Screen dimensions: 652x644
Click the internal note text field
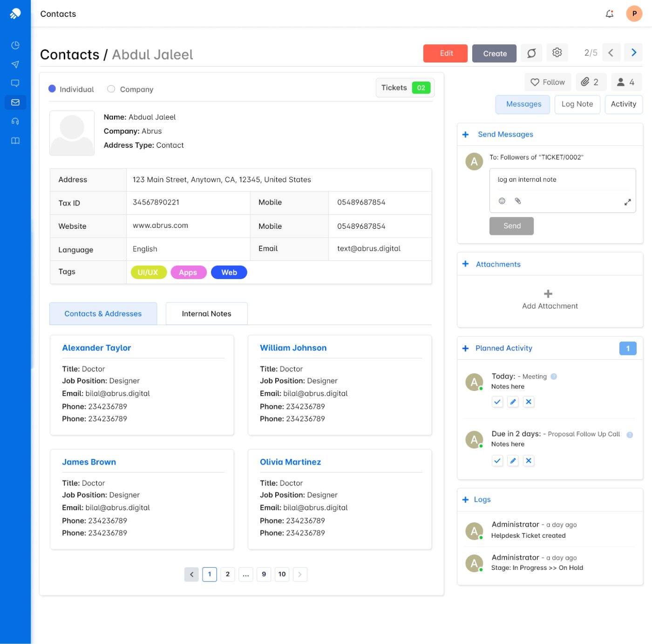tap(562, 180)
